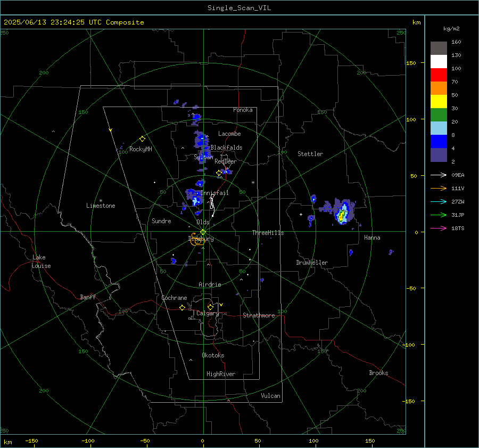The image size is (479, 448).
Task: Click the Lacombe town label
Action: coord(229,134)
